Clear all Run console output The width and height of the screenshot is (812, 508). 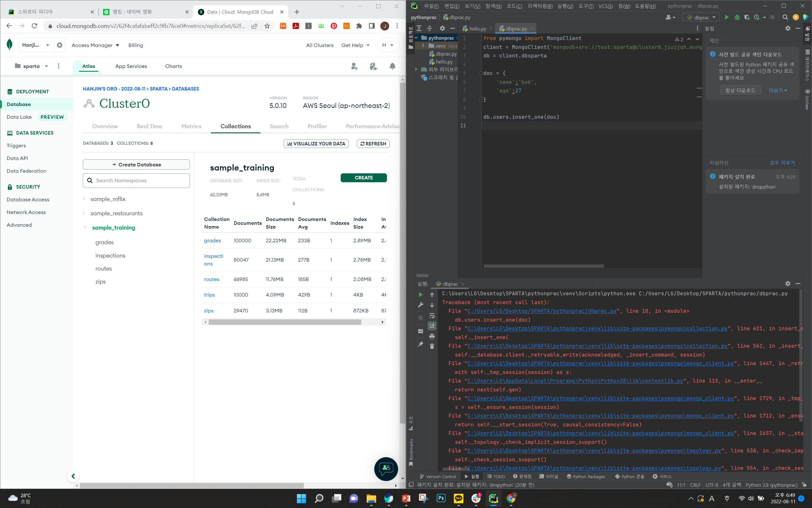pos(432,346)
